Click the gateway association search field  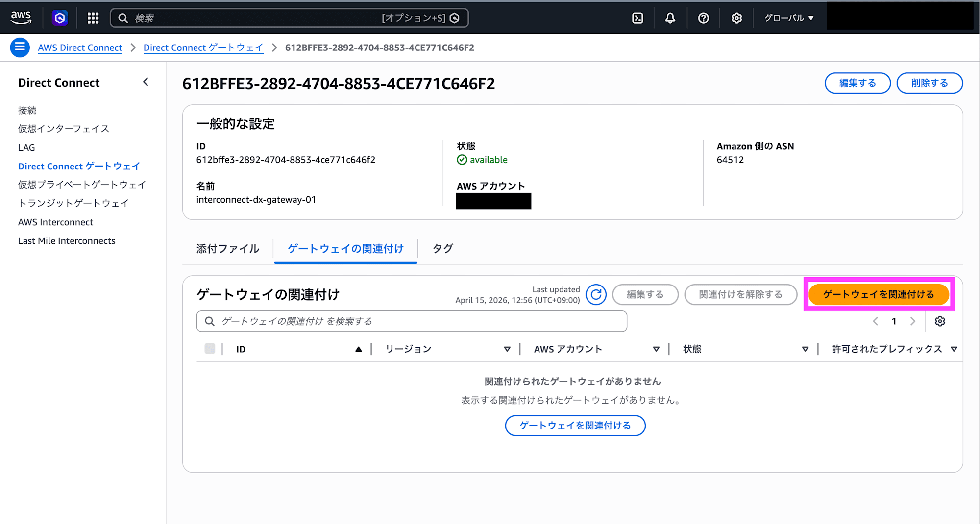411,321
